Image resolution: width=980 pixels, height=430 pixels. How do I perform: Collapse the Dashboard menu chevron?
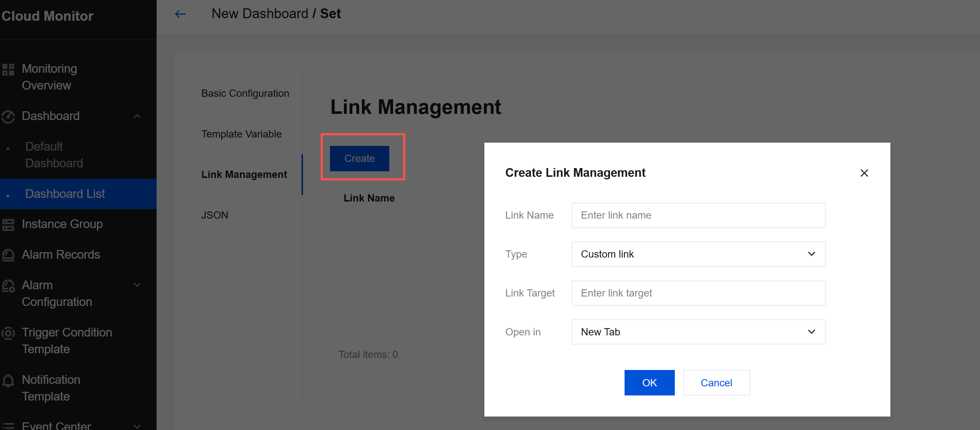tap(137, 116)
